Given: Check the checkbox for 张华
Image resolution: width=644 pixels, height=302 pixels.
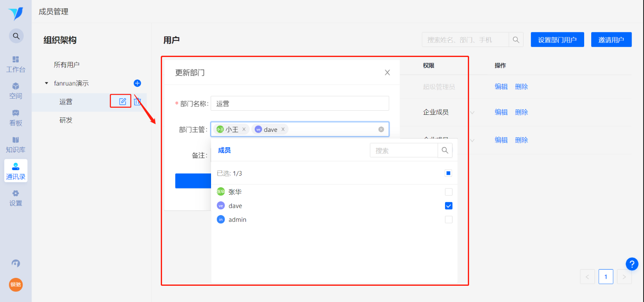Looking at the screenshot, I should (448, 192).
